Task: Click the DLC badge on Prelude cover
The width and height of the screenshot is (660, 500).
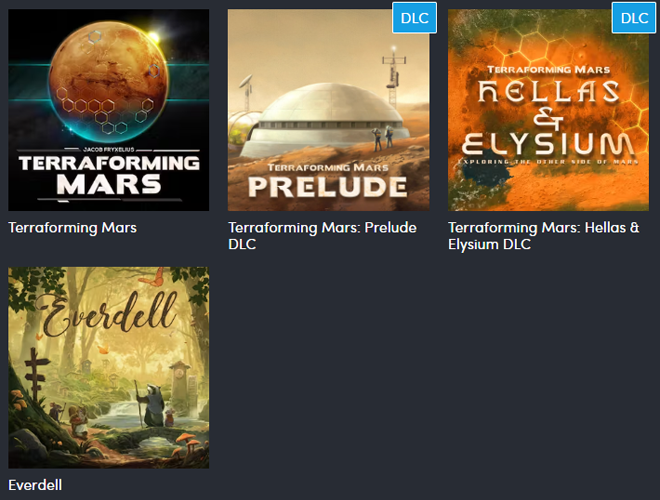Action: click(414, 18)
